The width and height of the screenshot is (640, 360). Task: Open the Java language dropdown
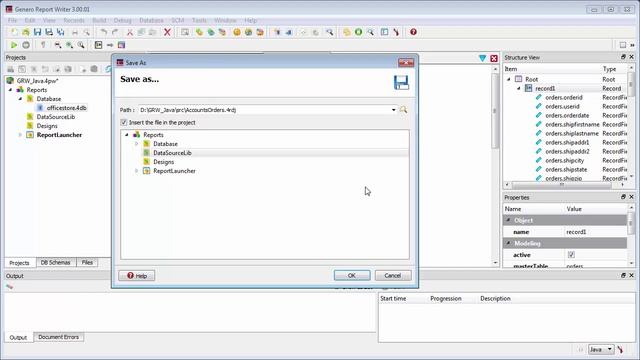[x=601, y=349]
